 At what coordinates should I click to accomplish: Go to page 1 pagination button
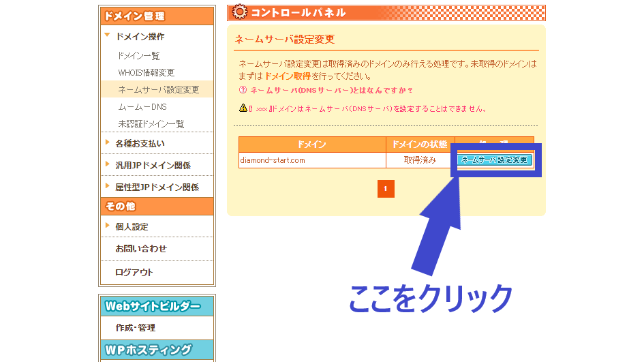tap(386, 189)
